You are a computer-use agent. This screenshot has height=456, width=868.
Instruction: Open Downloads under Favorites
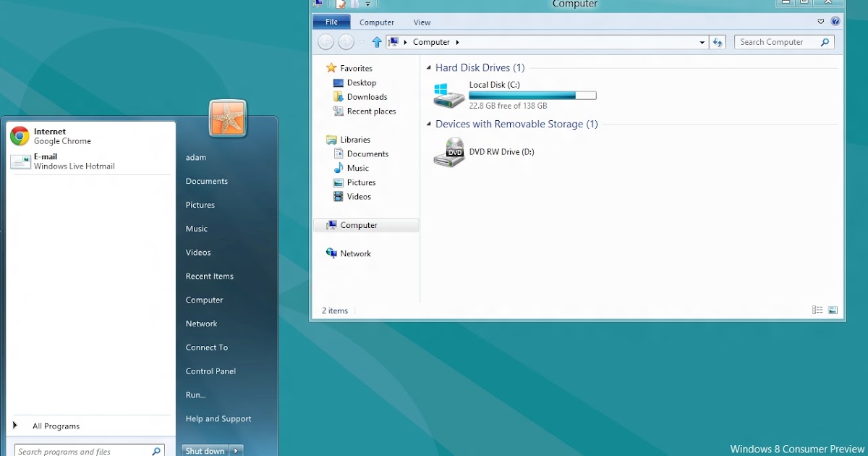click(367, 97)
